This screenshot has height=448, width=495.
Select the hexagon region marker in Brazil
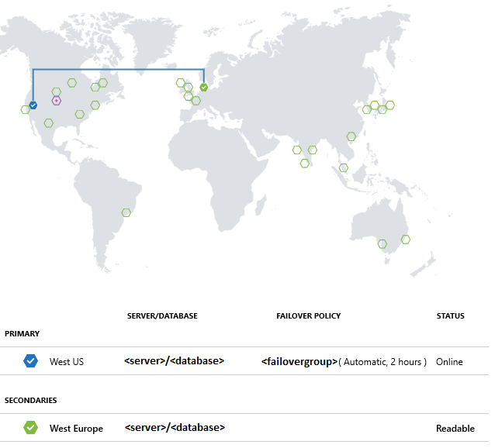tap(126, 212)
